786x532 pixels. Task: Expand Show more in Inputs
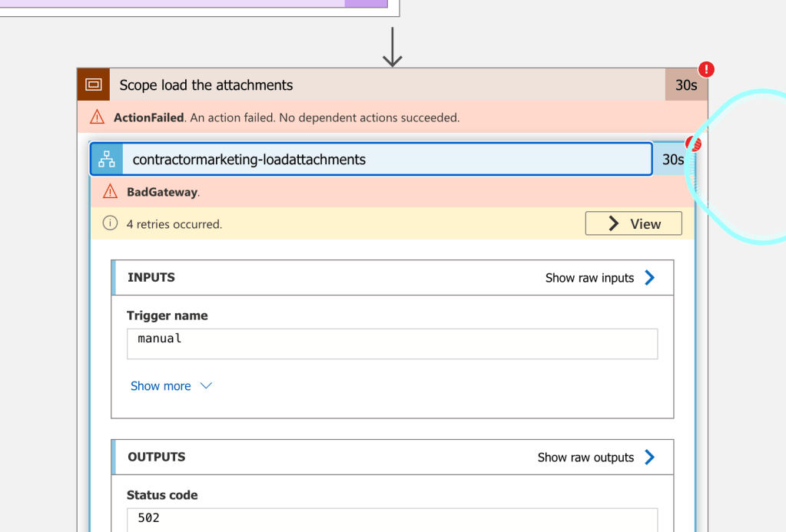point(171,385)
